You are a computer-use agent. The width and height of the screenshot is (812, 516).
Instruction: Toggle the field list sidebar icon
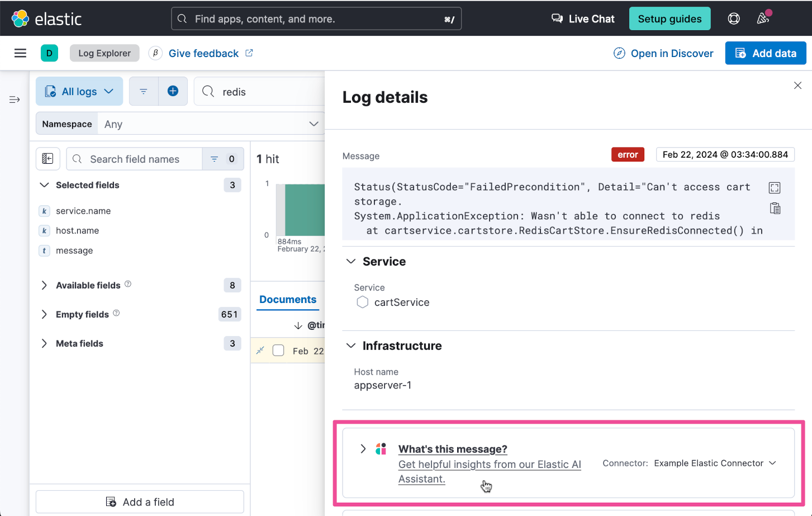48,159
